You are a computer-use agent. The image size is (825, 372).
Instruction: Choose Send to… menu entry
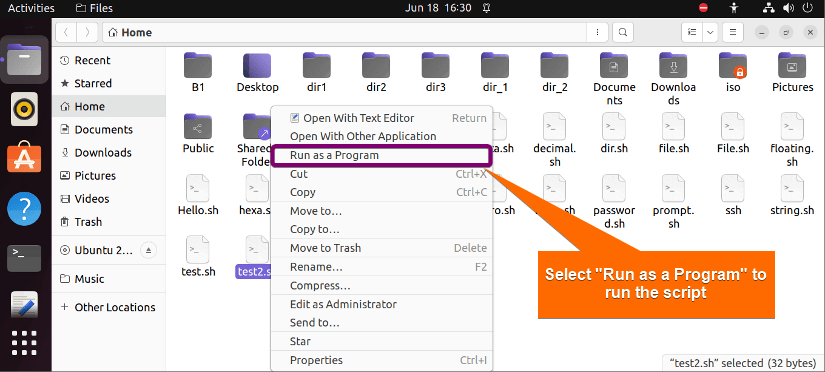381,323
